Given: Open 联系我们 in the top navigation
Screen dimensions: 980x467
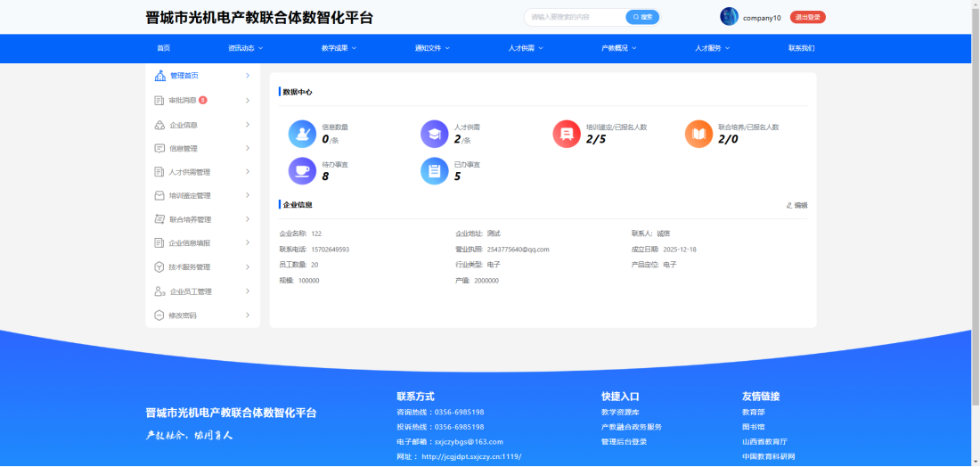Looking at the screenshot, I should pyautogui.click(x=801, y=48).
